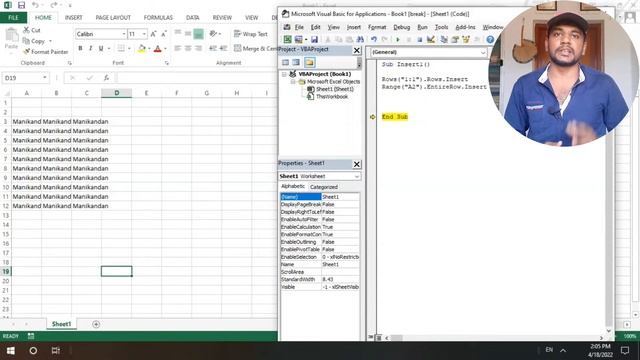Toggle Underline formatting in Excel
Screen dimensions: 640x360
point(101,49)
